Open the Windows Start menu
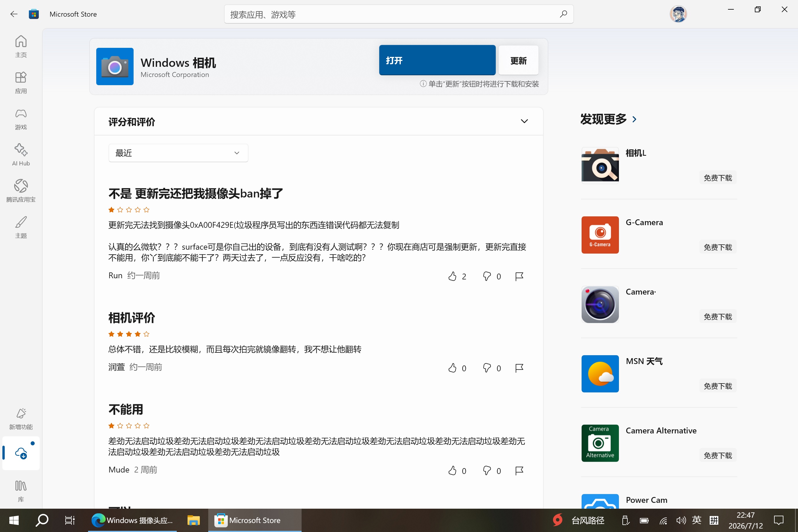 pyautogui.click(x=14, y=520)
